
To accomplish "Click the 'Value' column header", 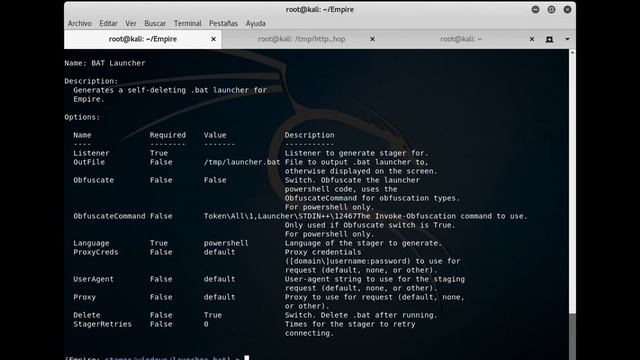I will [x=215, y=135].
